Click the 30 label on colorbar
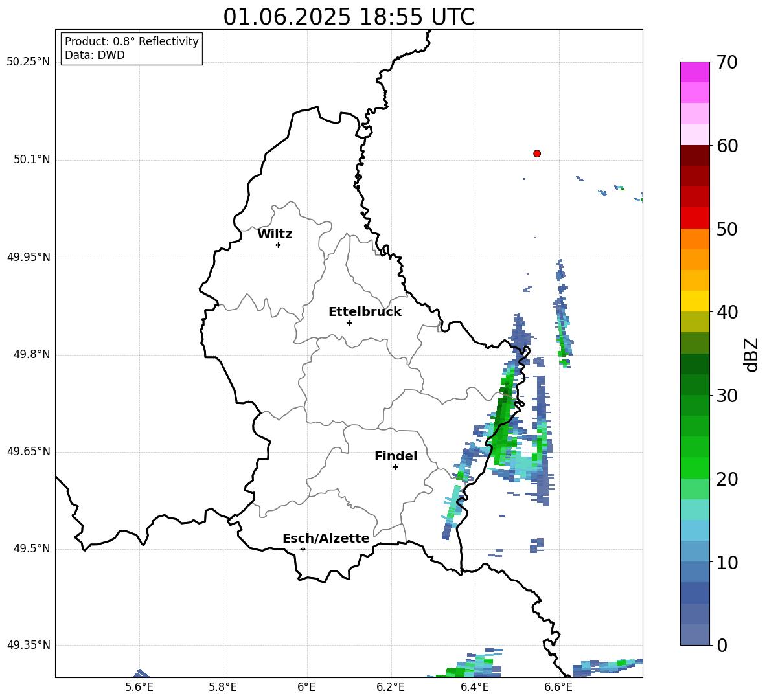This screenshot has width=767, height=700. click(x=726, y=396)
